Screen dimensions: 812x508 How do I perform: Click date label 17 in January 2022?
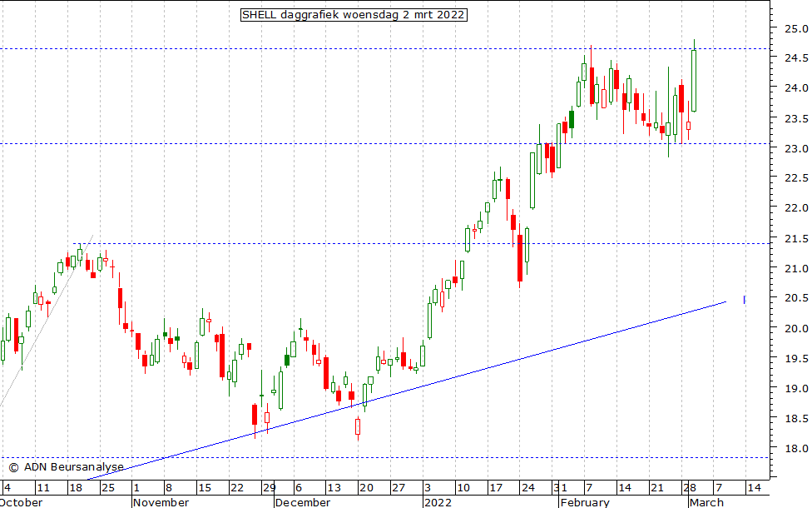pyautogui.click(x=496, y=488)
